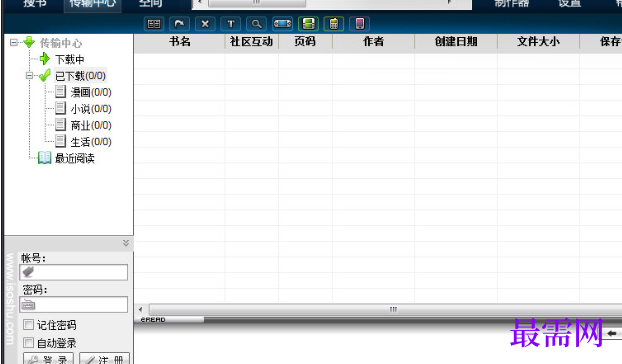Collapse the 传输中心 tree root node
This screenshot has height=364, width=622.
pyautogui.click(x=14, y=42)
